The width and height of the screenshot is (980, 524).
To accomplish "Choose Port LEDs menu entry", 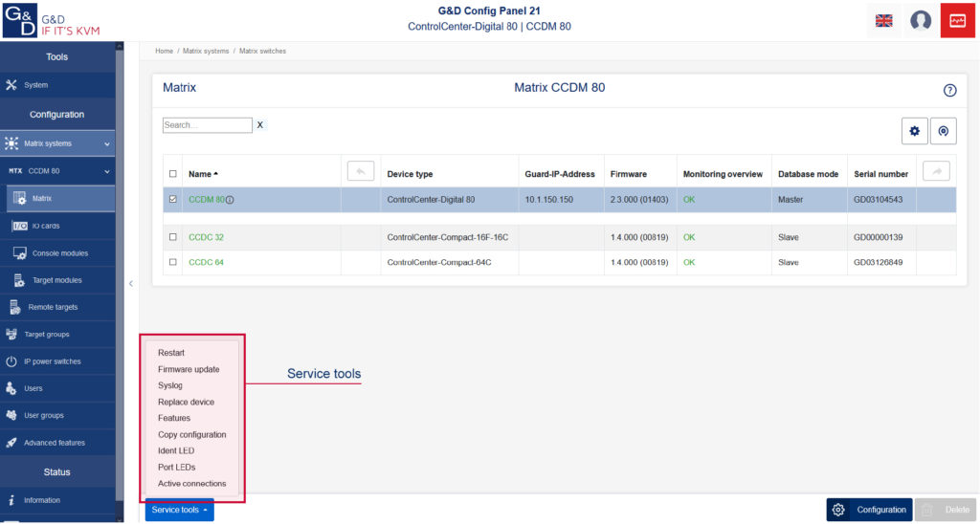I will (177, 468).
